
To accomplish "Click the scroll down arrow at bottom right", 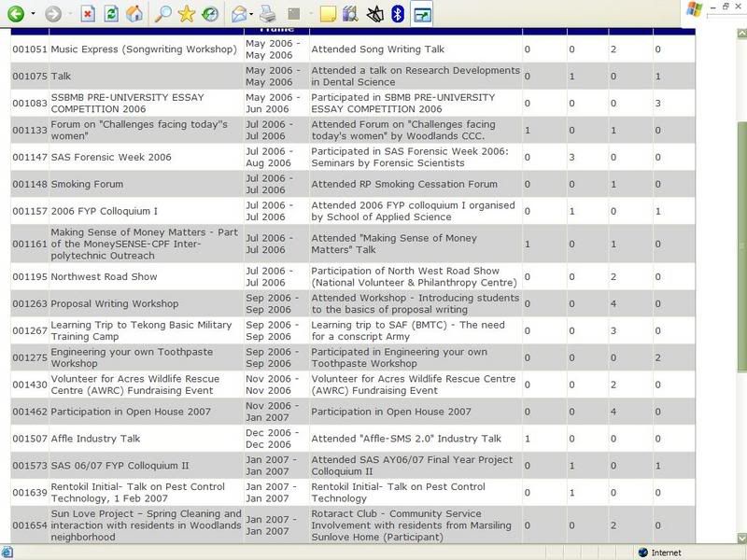I will coord(741,539).
